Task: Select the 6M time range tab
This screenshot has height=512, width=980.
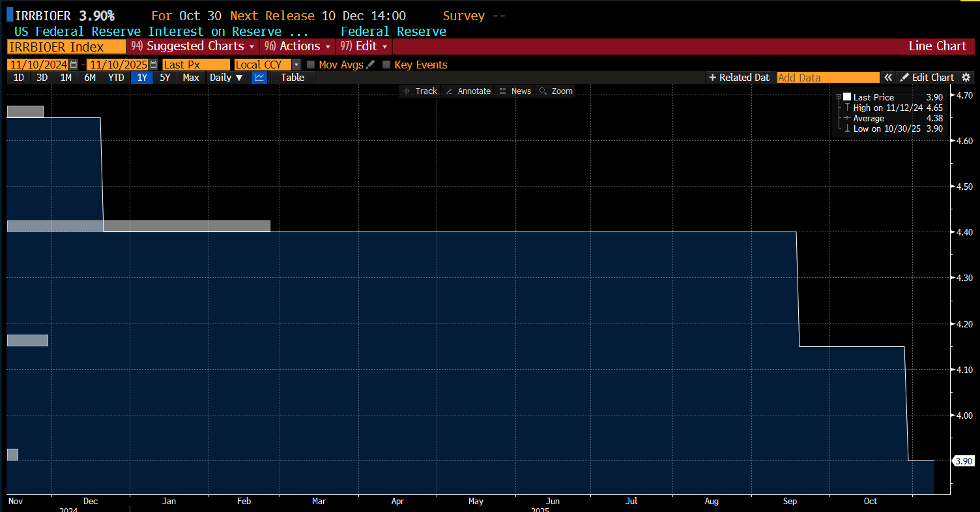Action: click(90, 78)
